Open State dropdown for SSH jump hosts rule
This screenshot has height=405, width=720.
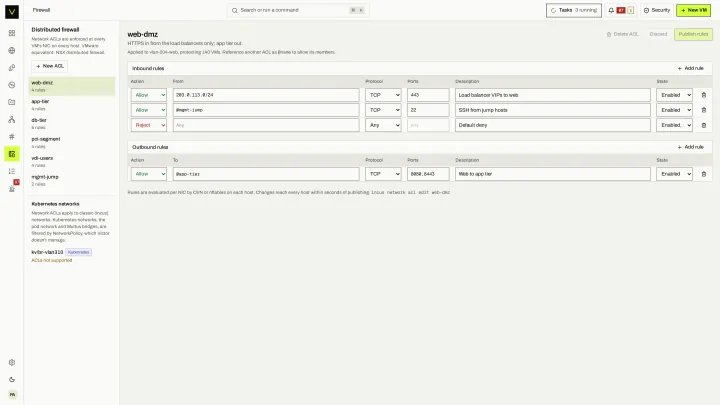coord(674,110)
